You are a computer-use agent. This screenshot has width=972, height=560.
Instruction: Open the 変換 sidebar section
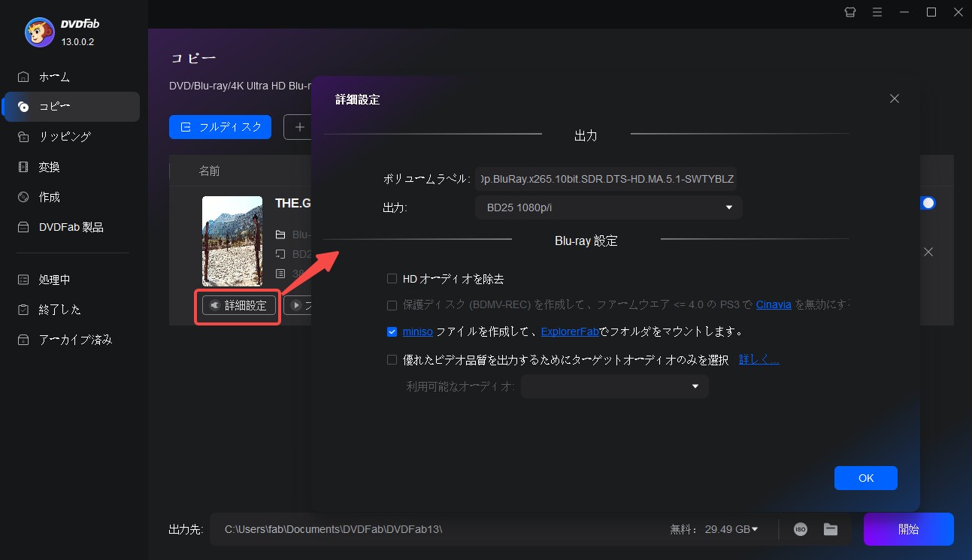(71, 167)
